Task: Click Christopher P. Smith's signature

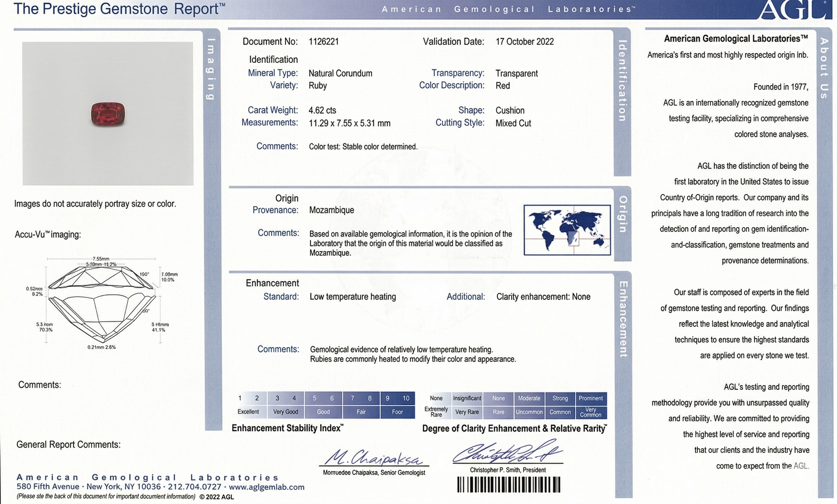Action: coord(507,453)
